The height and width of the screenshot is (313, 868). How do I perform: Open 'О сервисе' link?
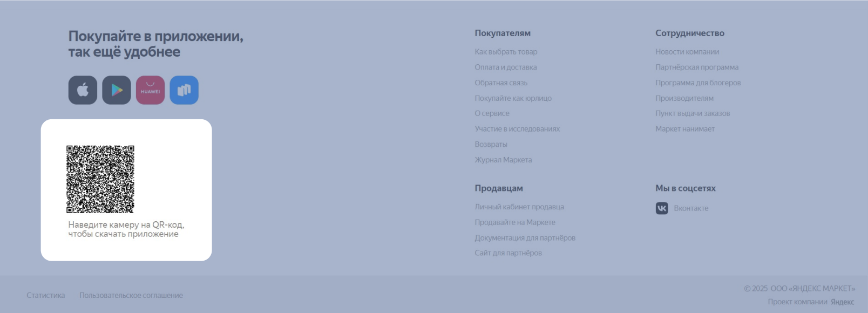[492, 113]
